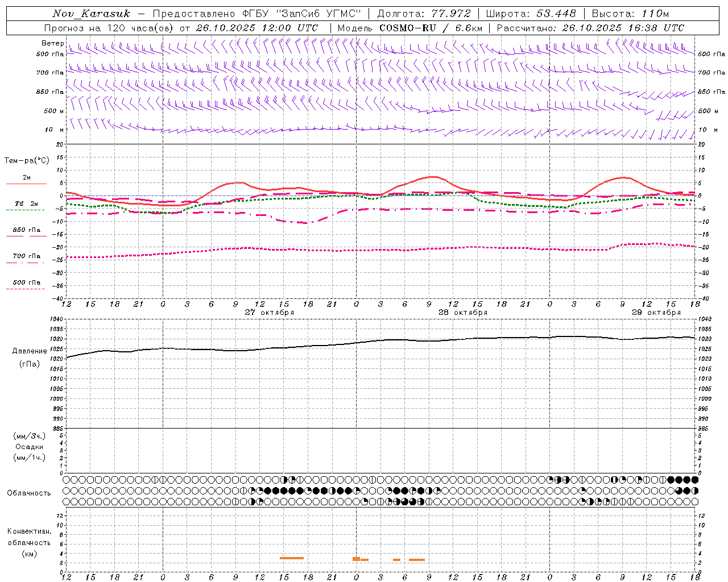Click the "Облачность" cloud cover label
The width and height of the screenshot is (728, 582).
click(x=29, y=493)
